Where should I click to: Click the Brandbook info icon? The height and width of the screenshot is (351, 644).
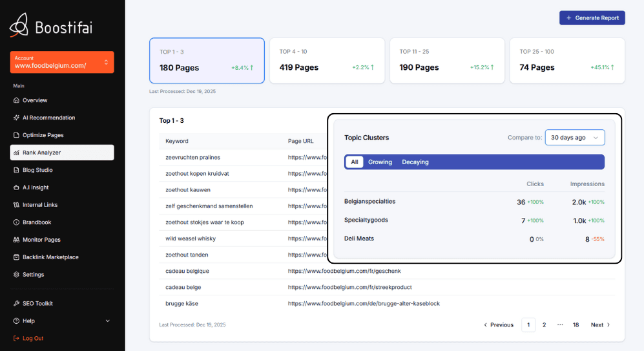tap(16, 222)
